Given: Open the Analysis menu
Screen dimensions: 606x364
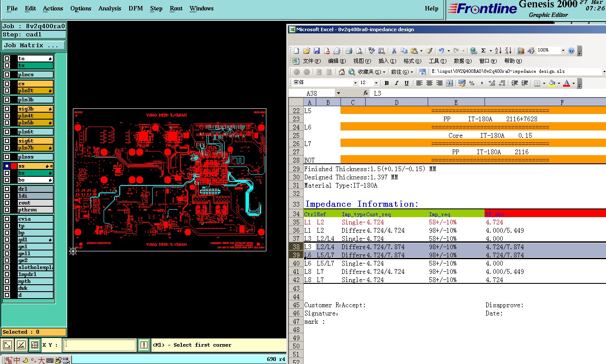Looking at the screenshot, I should click(110, 8).
